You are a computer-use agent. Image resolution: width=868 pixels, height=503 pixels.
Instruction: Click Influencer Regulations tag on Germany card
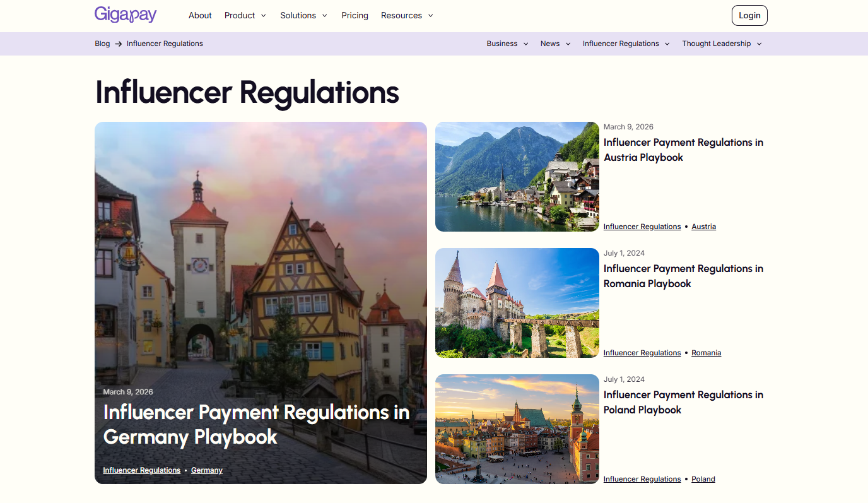click(142, 470)
